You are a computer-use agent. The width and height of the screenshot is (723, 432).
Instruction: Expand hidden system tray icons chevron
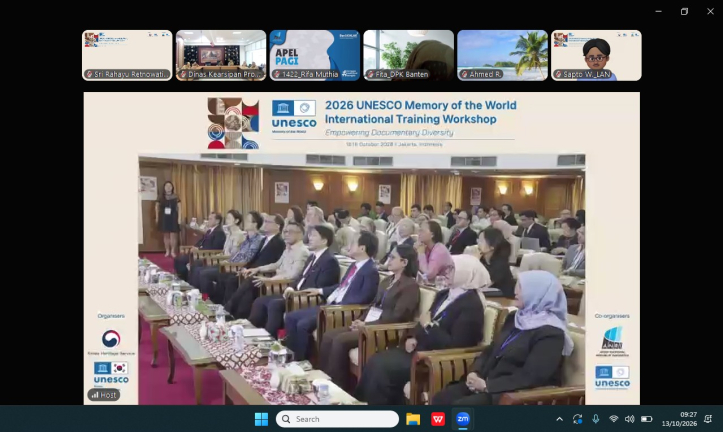[x=559, y=419]
